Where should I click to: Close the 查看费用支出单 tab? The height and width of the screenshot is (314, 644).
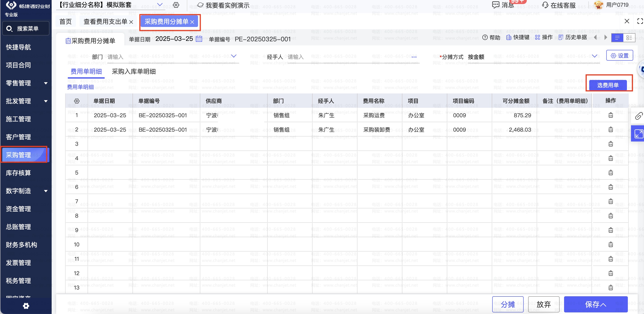(131, 22)
